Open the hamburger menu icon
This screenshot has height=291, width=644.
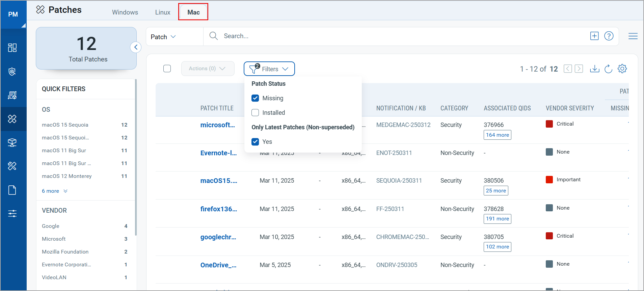point(633,36)
